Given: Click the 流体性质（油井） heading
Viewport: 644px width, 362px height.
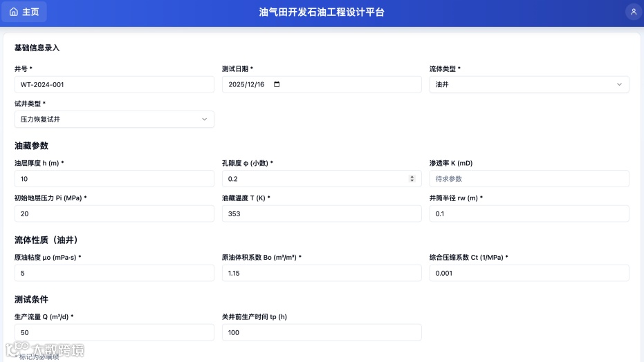Looking at the screenshot, I should coord(46,240).
